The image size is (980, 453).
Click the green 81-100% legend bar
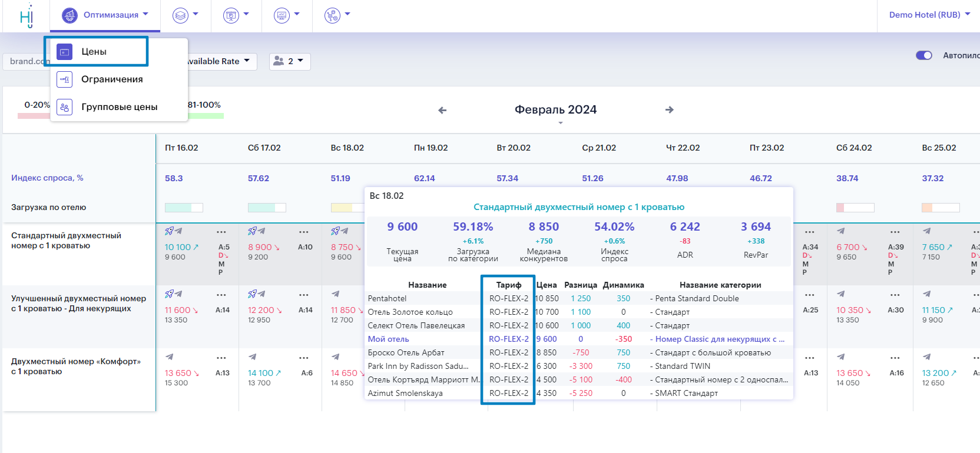(206, 116)
